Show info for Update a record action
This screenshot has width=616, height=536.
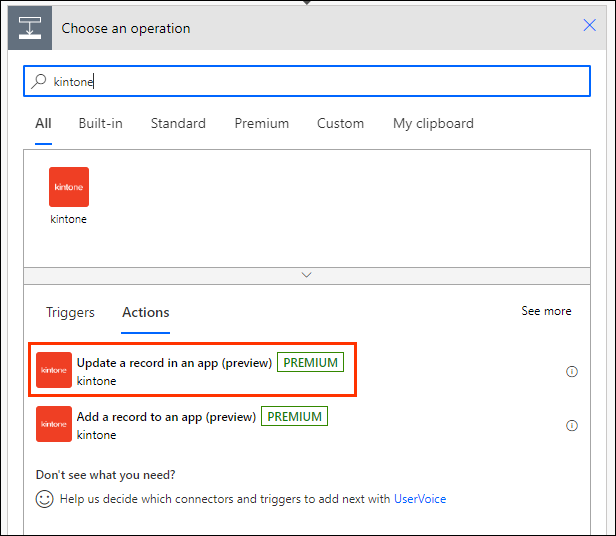[x=572, y=371]
